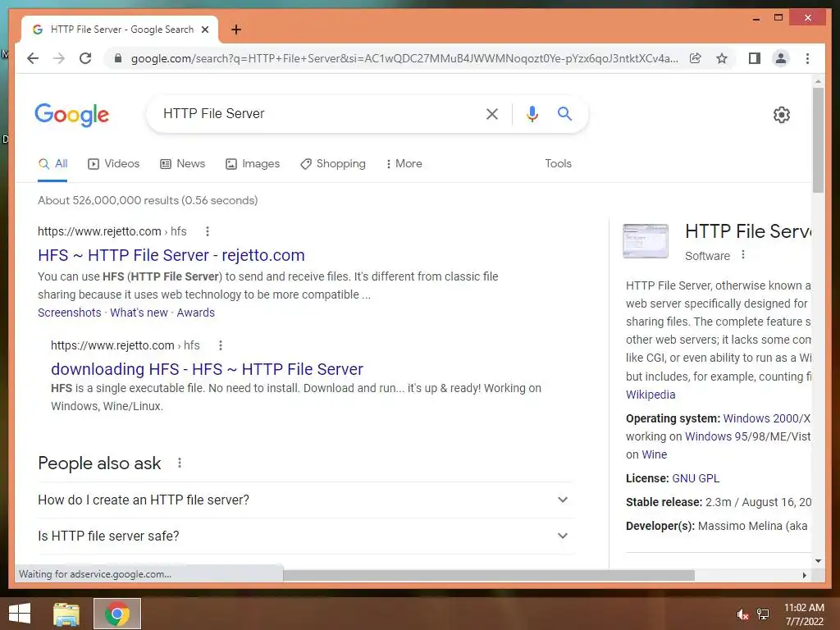The image size is (840, 630).
Task: Close the HTTP File Server tab
Action: [204, 30]
